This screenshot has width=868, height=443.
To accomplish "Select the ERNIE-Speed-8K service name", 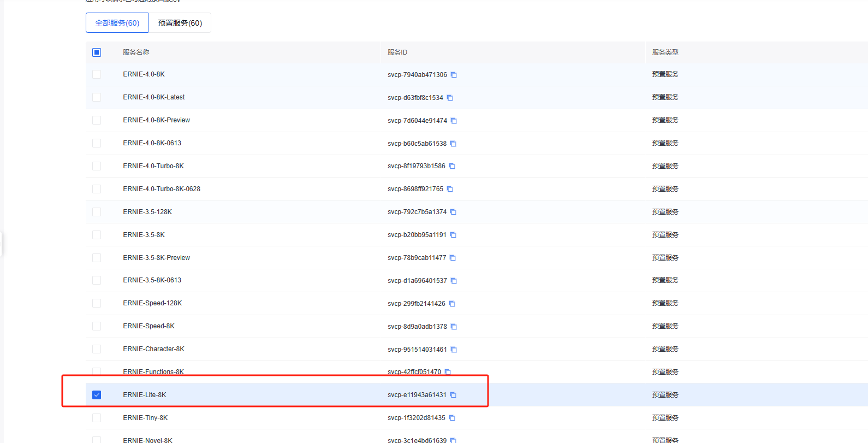I will [149, 326].
